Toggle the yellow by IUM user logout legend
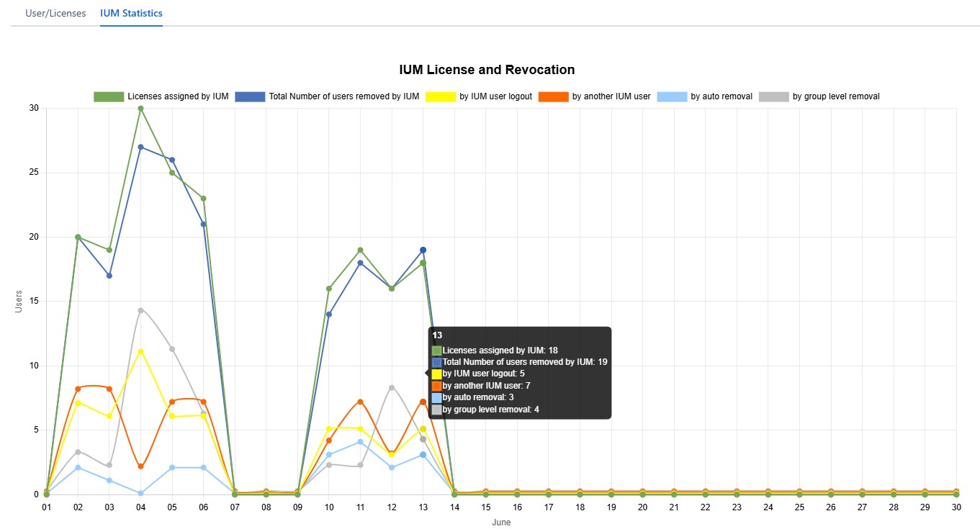 tap(440, 96)
